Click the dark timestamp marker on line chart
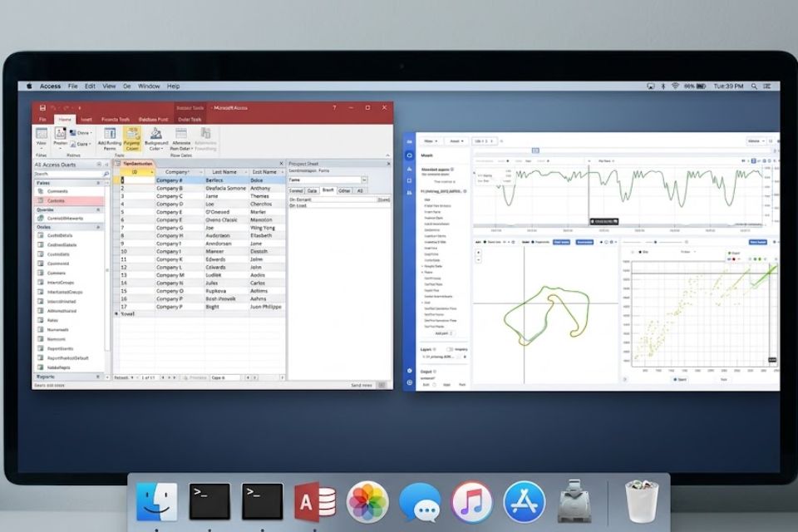The image size is (798, 532). click(x=604, y=221)
